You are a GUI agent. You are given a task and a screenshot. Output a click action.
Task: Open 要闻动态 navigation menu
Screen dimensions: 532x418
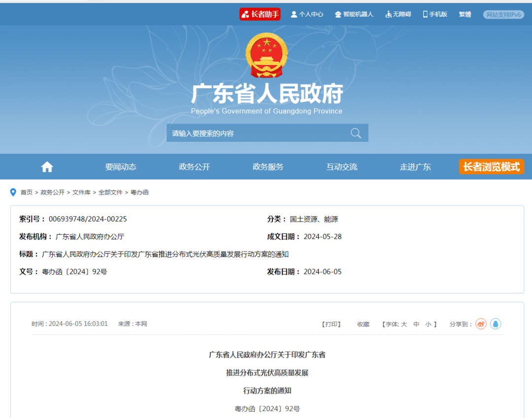(121, 167)
